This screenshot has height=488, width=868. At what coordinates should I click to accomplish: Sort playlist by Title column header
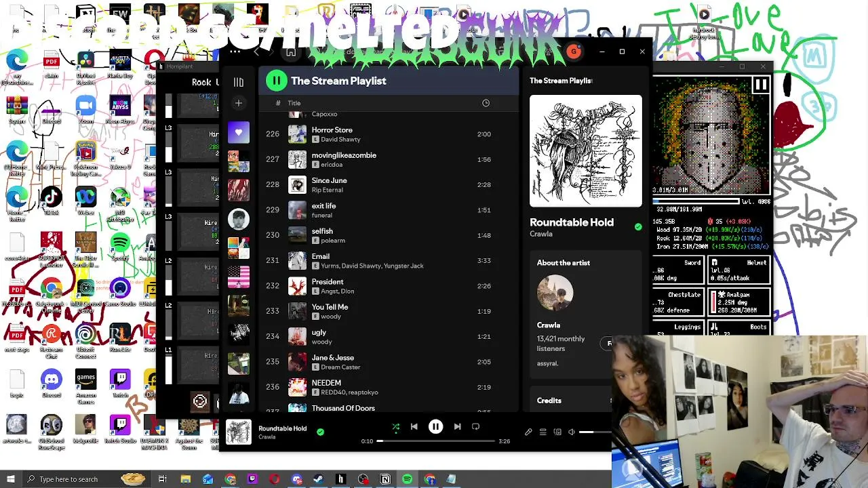click(x=294, y=103)
